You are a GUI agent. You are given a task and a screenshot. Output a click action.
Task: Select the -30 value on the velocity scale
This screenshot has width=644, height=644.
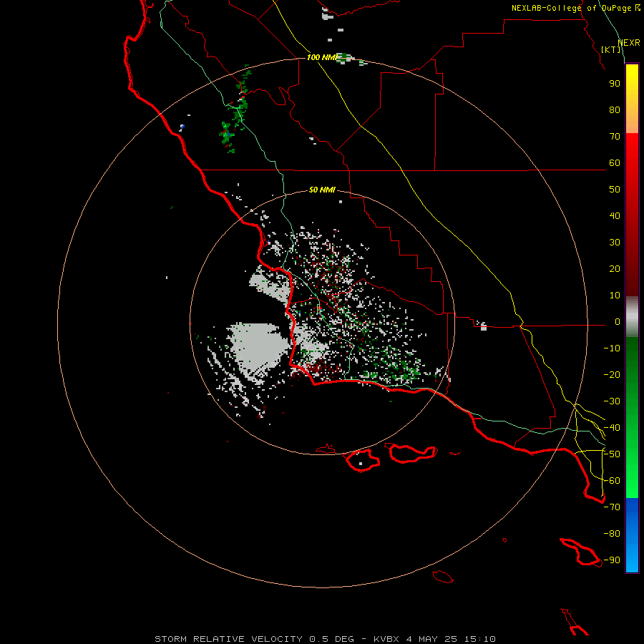612,401
